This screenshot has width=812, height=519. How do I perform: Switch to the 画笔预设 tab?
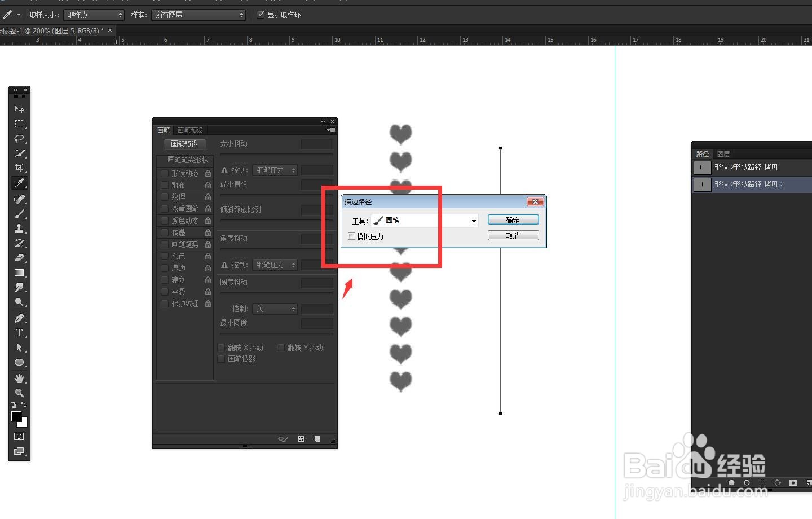[x=190, y=130]
